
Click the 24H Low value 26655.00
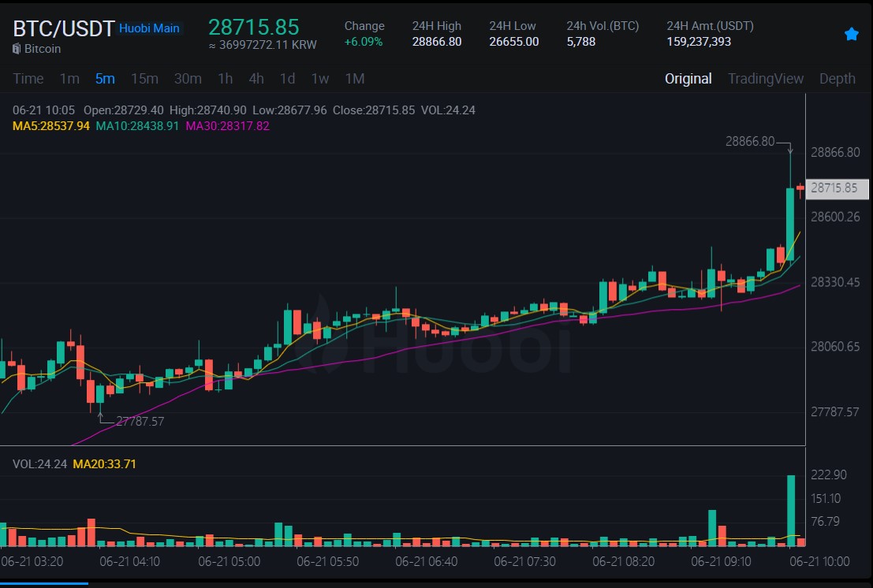pyautogui.click(x=514, y=42)
